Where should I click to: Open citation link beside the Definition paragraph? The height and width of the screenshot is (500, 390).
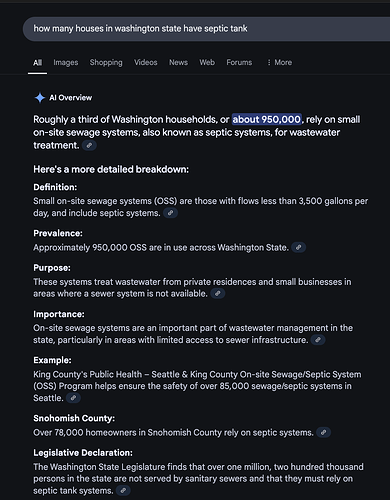coord(170,213)
